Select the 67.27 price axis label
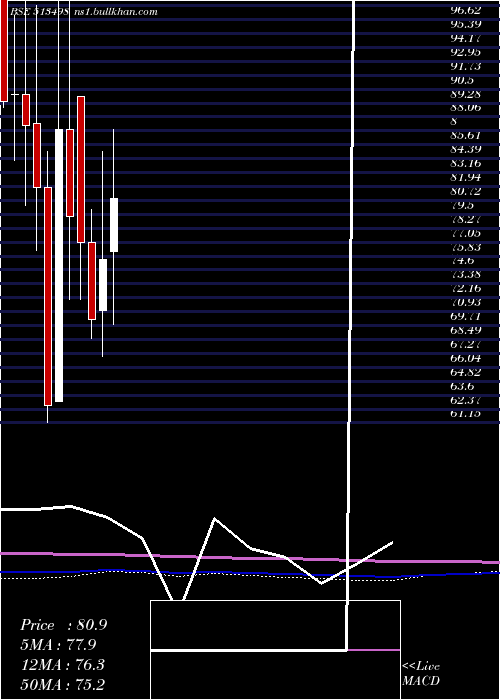500x700 pixels. [x=466, y=344]
